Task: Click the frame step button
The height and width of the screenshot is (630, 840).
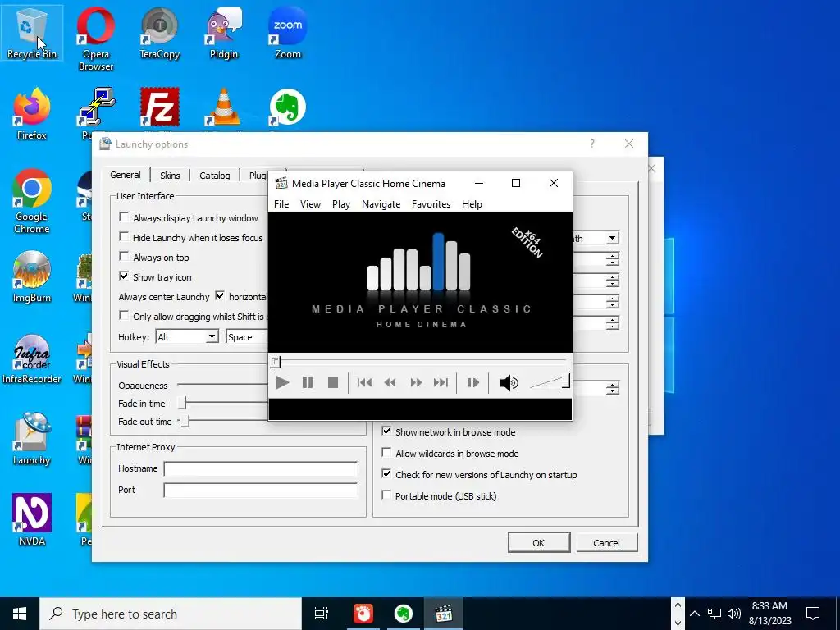Action: (x=473, y=382)
